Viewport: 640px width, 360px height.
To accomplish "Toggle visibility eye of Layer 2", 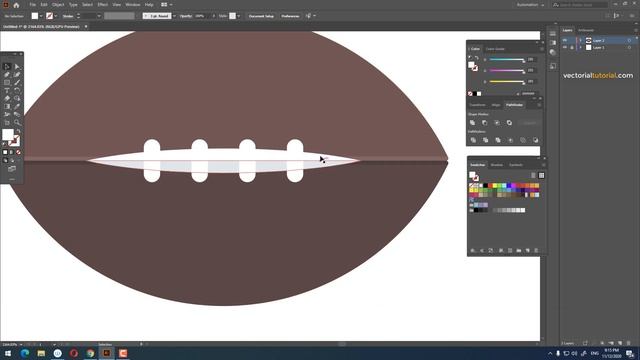I will point(565,40).
